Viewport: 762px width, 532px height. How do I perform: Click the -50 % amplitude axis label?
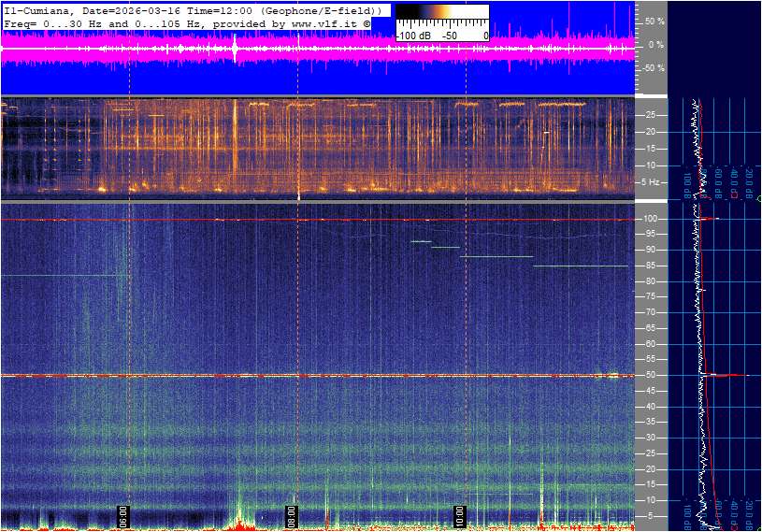(x=653, y=68)
